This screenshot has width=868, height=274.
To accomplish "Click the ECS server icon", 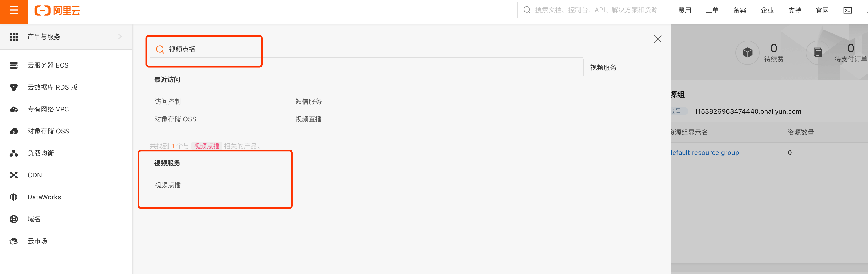I will (14, 65).
